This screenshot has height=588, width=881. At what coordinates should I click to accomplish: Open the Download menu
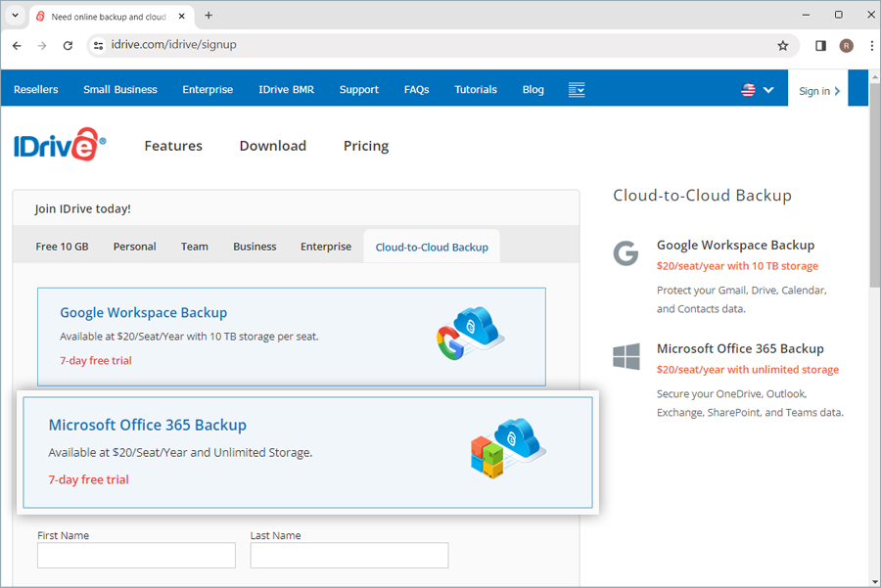[x=273, y=146]
